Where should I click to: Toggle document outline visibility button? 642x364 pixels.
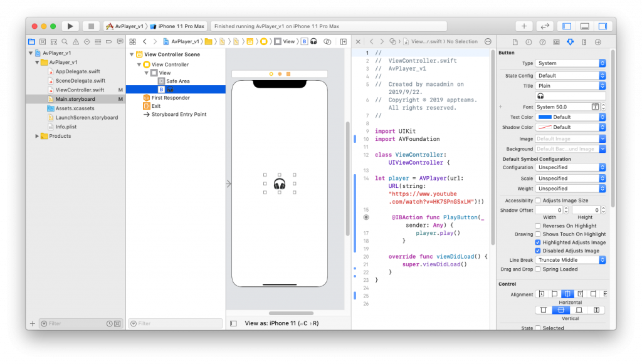[233, 323]
